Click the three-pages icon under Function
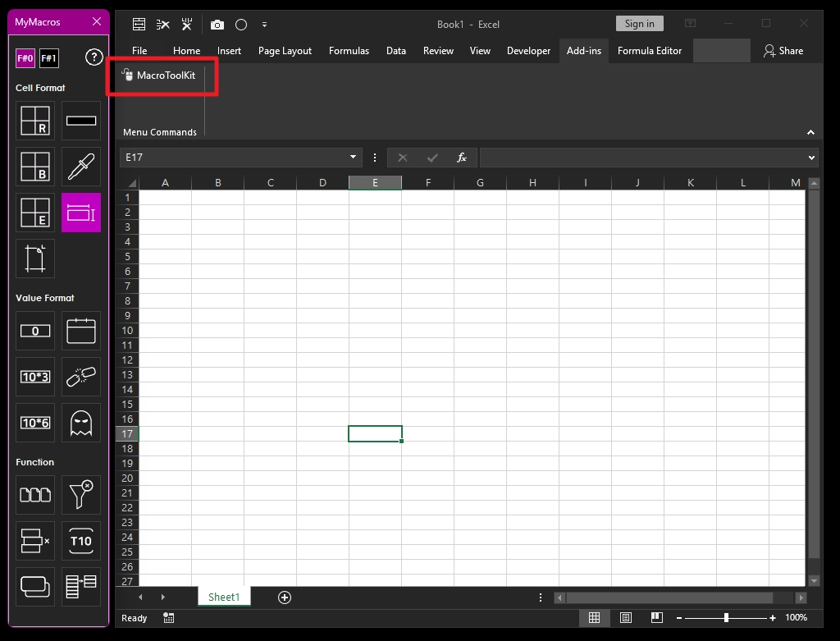Image resolution: width=840 pixels, height=641 pixels. click(35, 495)
